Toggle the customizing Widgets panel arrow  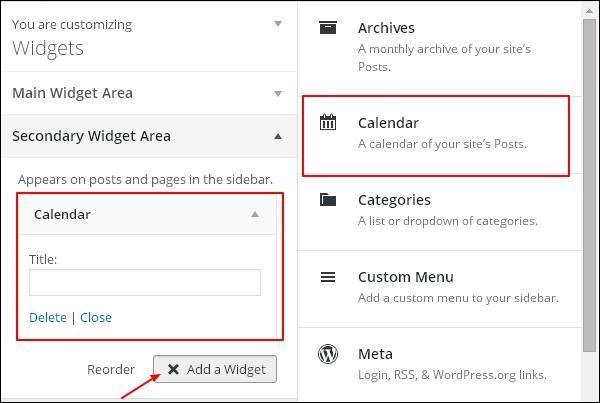[x=278, y=24]
